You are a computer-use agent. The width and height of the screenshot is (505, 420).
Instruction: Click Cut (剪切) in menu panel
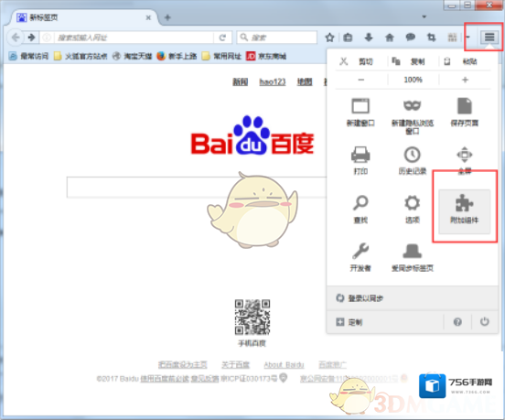coord(361,61)
